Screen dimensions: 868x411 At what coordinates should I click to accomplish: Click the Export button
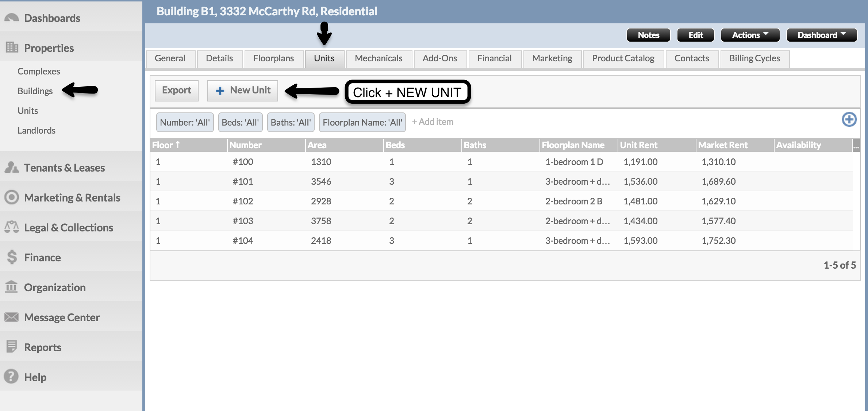(176, 91)
